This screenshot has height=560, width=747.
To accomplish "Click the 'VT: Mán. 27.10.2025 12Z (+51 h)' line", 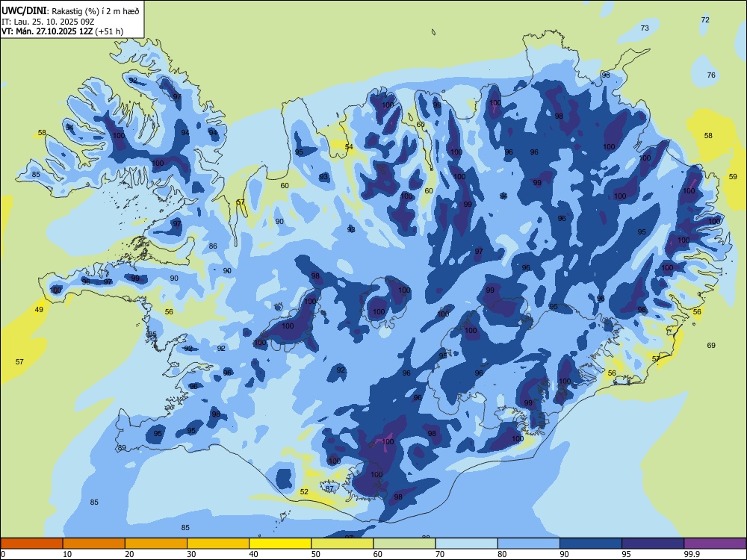I will 63,31.
